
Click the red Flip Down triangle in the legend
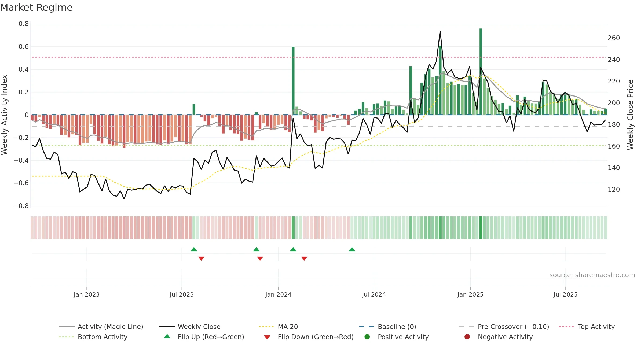coord(267,337)
